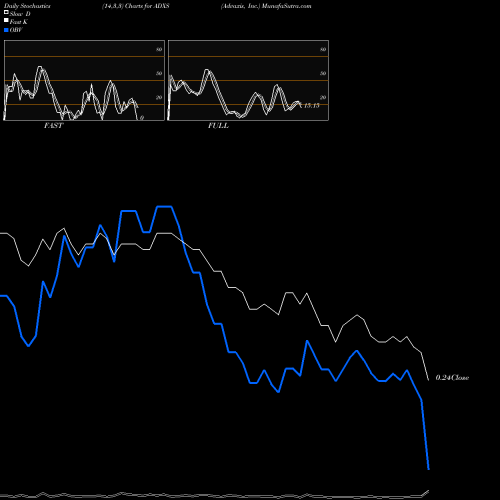Click the FULL stochastic chart label

(x=218, y=126)
